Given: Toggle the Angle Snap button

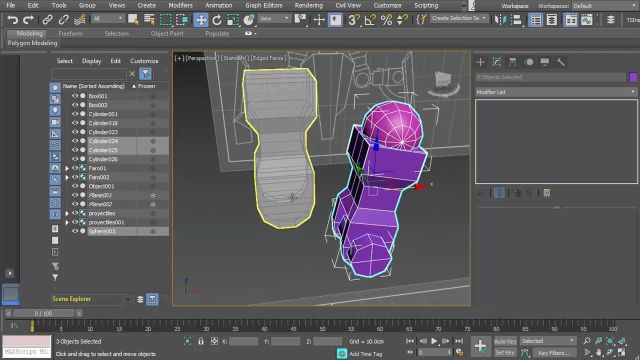Looking at the screenshot, I should [370, 20].
